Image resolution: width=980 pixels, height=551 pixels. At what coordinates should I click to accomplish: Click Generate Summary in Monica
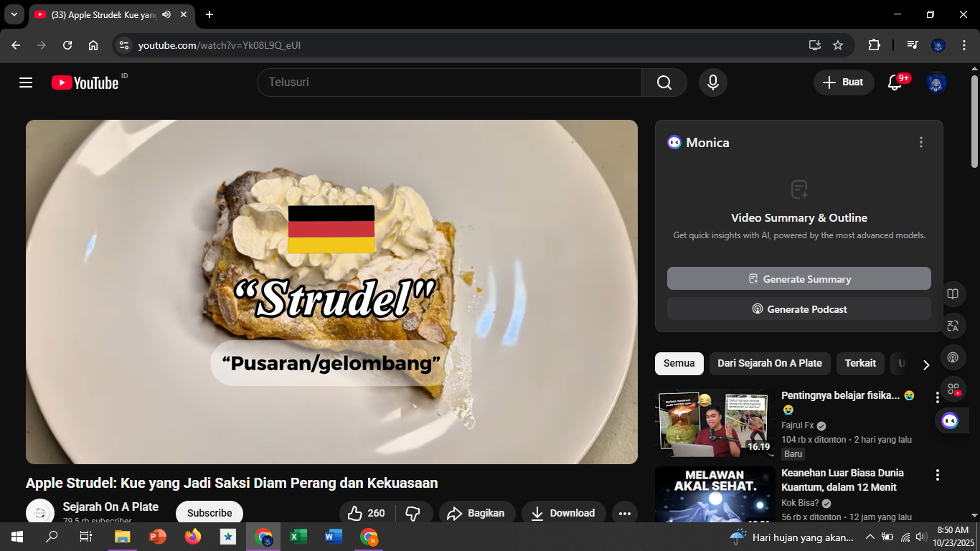799,278
